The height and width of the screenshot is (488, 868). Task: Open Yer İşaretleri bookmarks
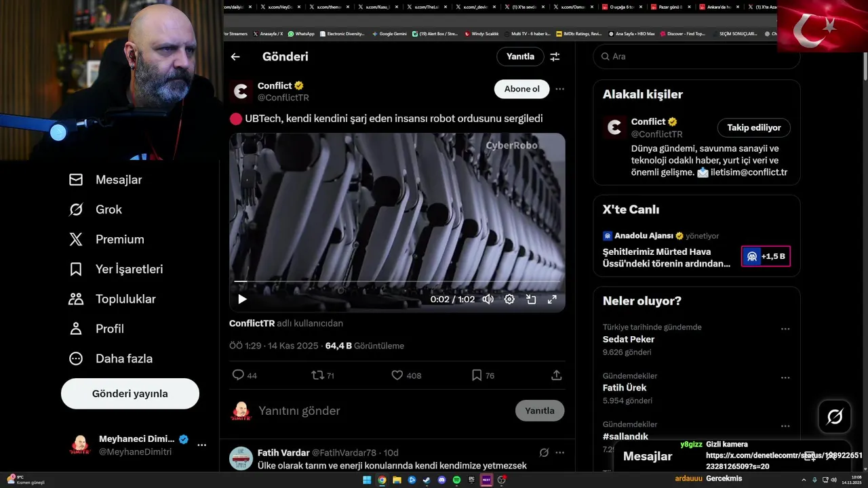[116, 269]
